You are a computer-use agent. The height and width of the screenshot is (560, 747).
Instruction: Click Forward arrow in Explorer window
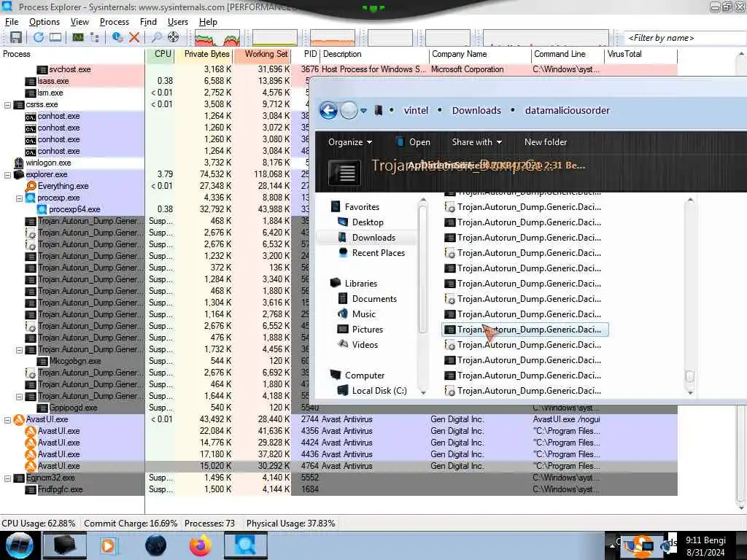[349, 111]
